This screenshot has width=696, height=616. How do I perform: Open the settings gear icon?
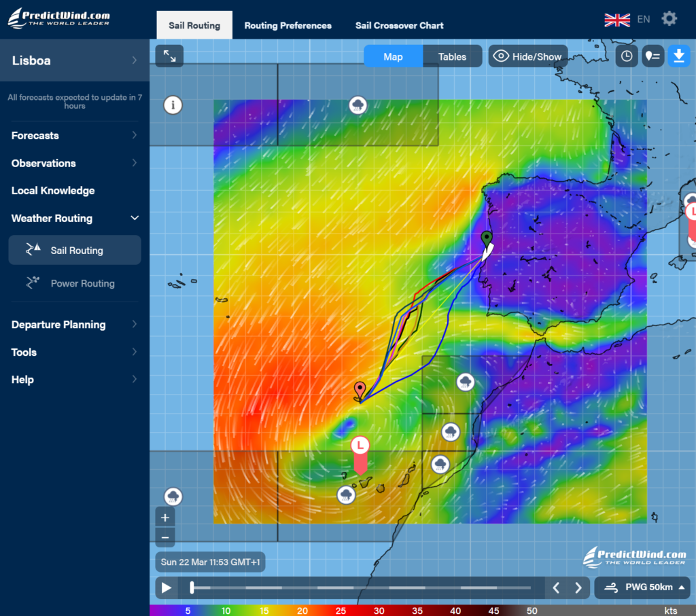tap(669, 19)
